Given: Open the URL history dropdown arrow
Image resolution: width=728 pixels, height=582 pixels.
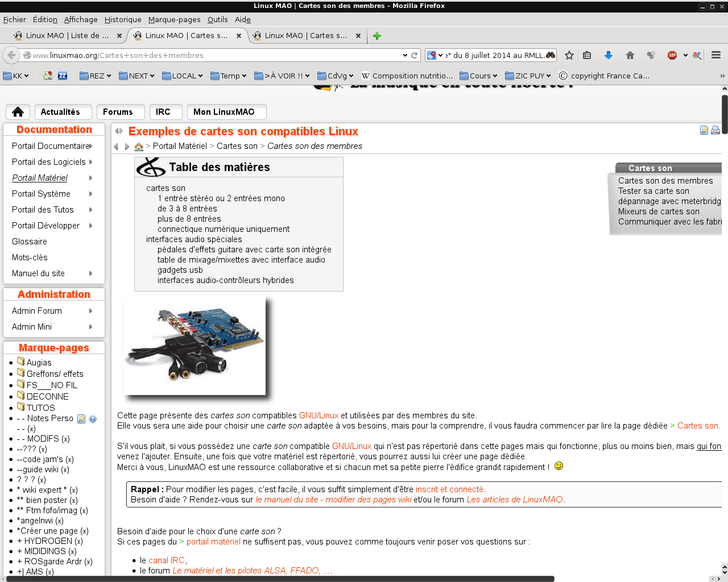Looking at the screenshot, I should point(405,55).
